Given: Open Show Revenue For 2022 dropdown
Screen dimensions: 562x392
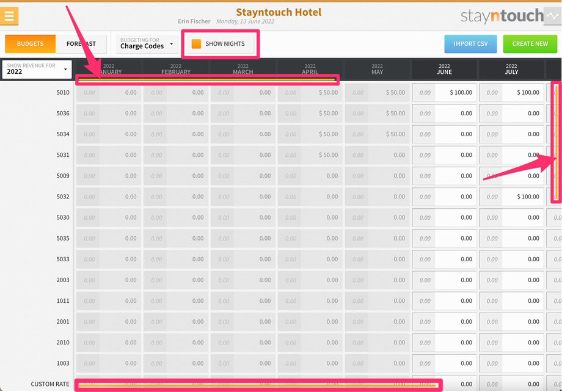Looking at the screenshot, I should tap(37, 69).
